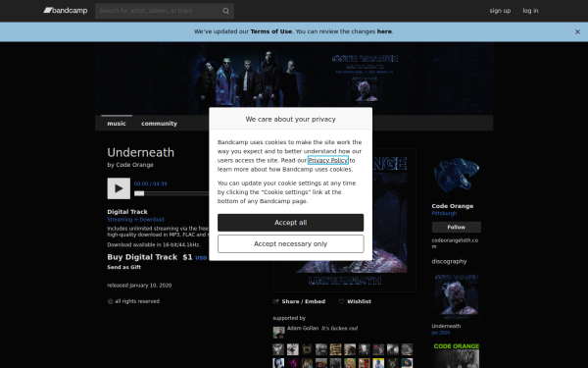Open the log in link
This screenshot has width=588, height=368.
point(530,11)
